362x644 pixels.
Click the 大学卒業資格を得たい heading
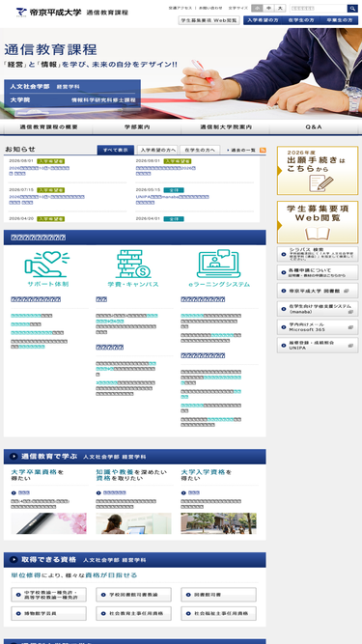click(x=38, y=475)
